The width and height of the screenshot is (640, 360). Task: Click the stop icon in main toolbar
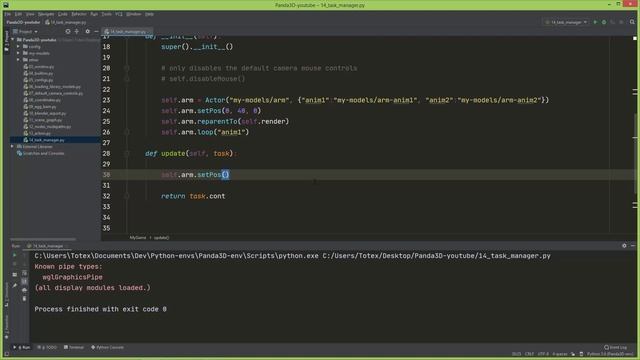[621, 22]
